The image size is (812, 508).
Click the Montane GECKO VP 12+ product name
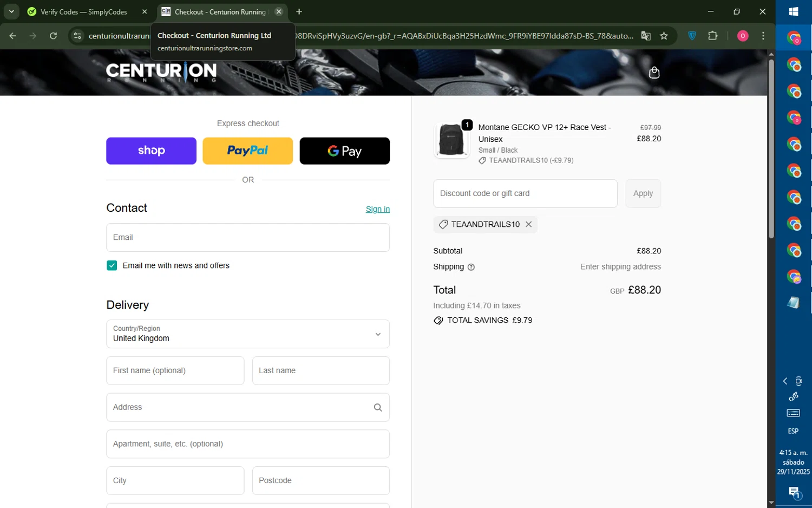pos(545,133)
